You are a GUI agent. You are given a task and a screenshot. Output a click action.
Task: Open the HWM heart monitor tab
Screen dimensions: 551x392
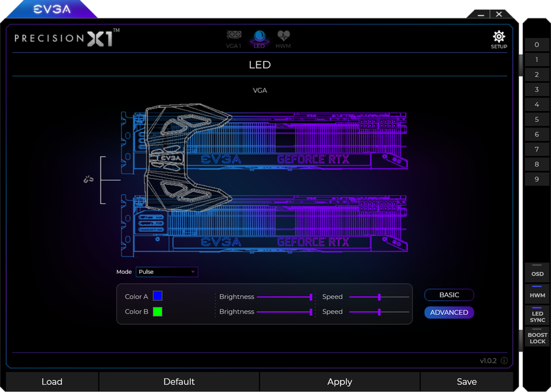tap(283, 39)
